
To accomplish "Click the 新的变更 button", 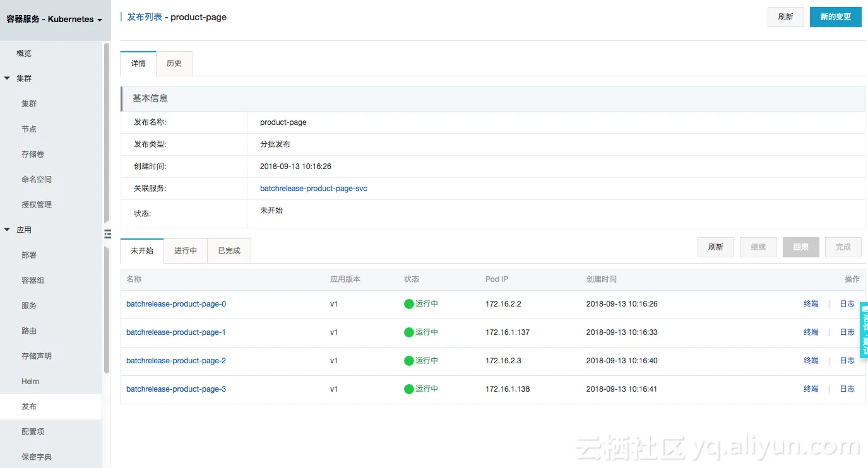I will click(x=836, y=17).
